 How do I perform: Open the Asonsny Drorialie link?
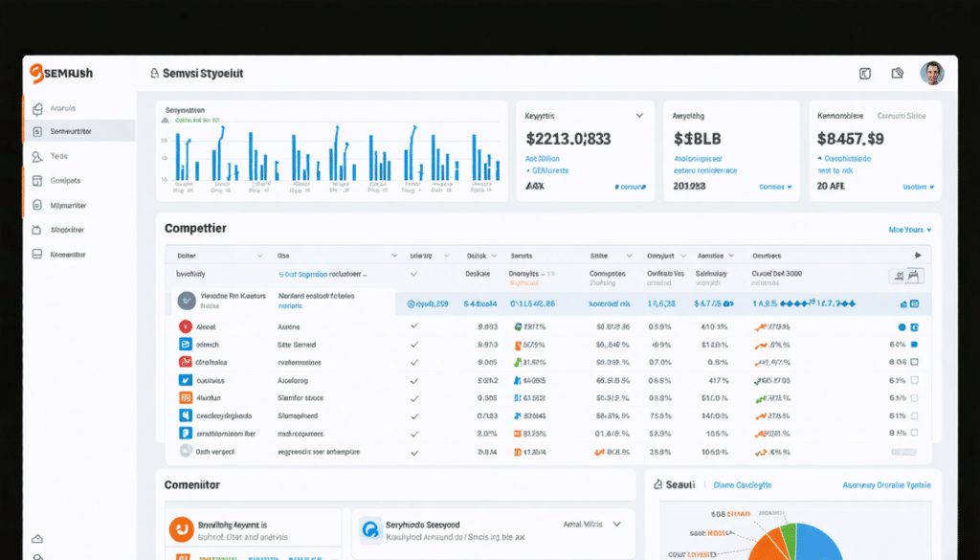(887, 485)
